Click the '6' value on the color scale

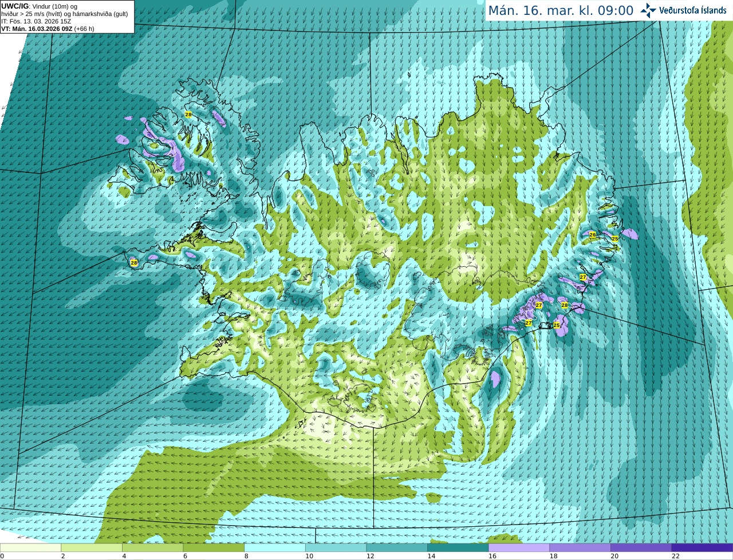click(x=186, y=556)
